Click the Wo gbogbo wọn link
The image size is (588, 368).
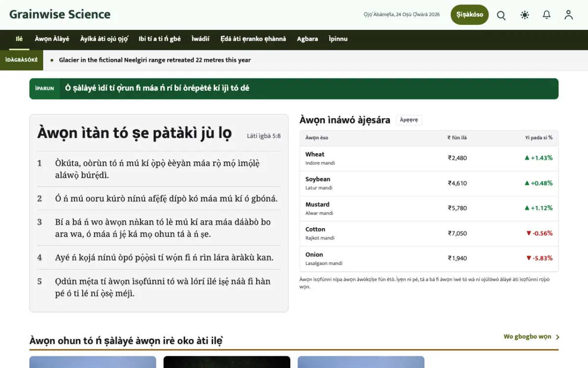point(527,337)
